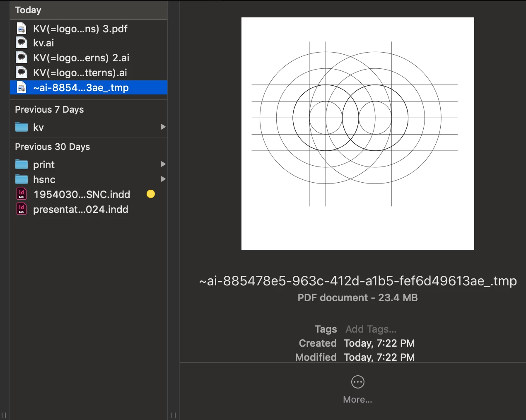The height and width of the screenshot is (420, 526).
Task: Select the kv.ai file name
Action: pos(43,43)
